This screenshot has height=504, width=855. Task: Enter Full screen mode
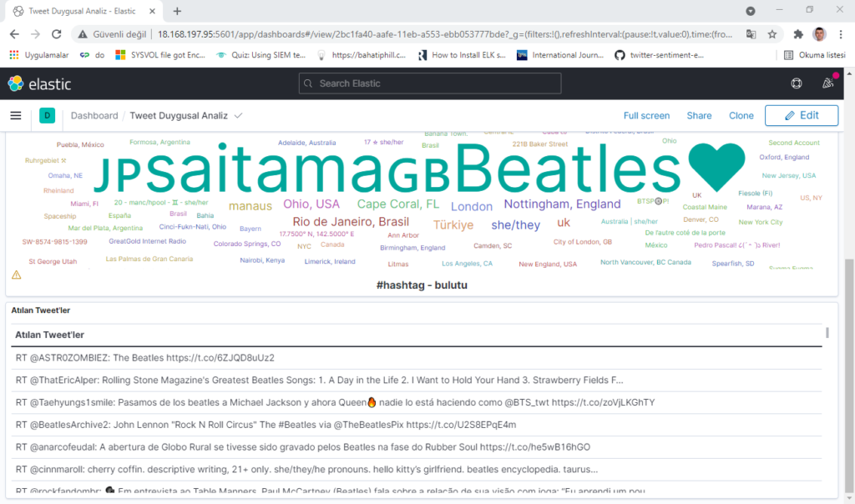[646, 115]
